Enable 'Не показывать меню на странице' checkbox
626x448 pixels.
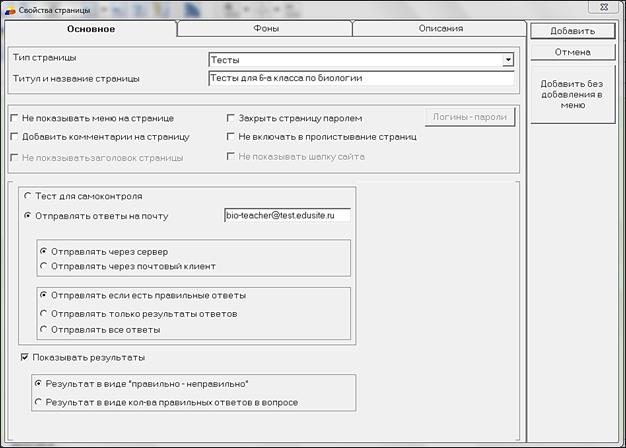click(x=14, y=118)
